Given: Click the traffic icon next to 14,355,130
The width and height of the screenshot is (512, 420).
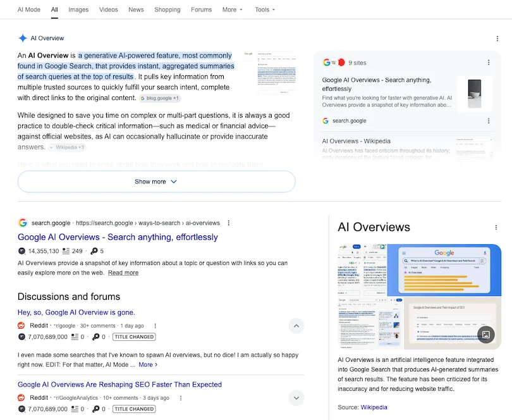Looking at the screenshot, I should pos(21,251).
